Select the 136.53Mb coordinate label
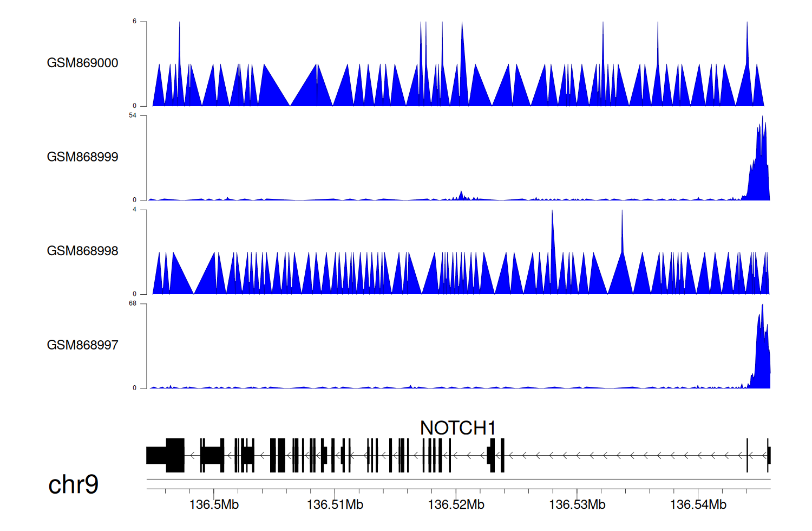The image size is (812, 531). tap(577, 505)
